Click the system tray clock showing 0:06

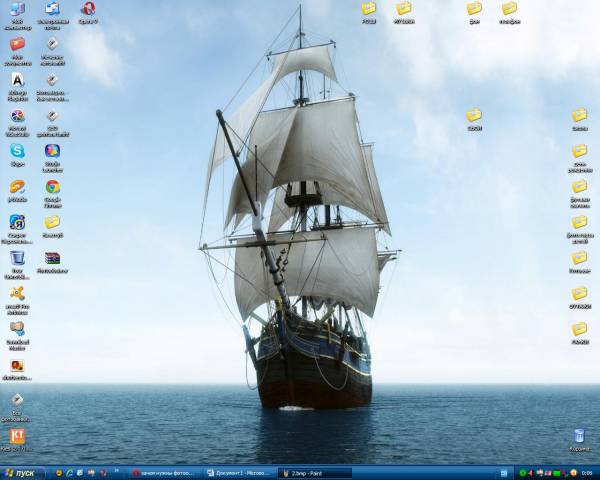[587, 473]
